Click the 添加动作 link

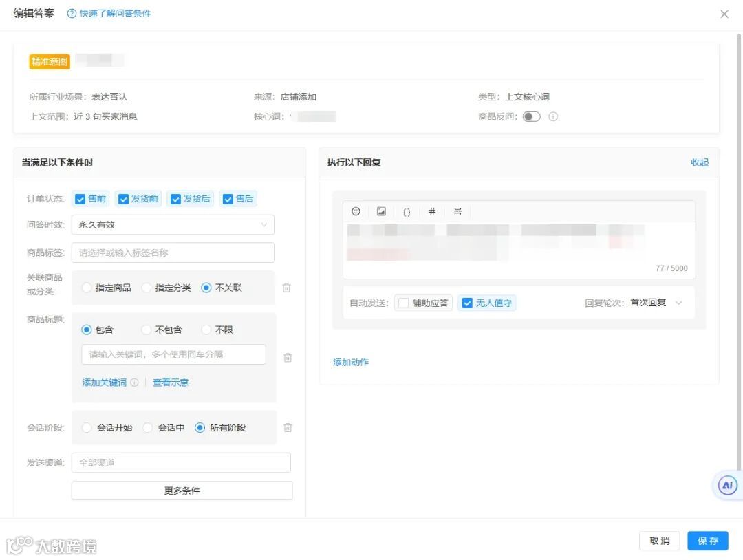351,362
